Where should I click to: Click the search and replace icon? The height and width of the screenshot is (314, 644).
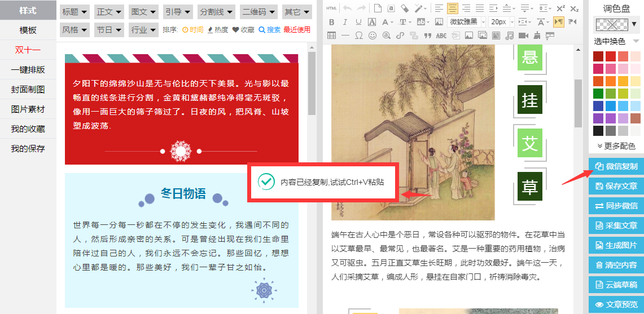(387, 36)
